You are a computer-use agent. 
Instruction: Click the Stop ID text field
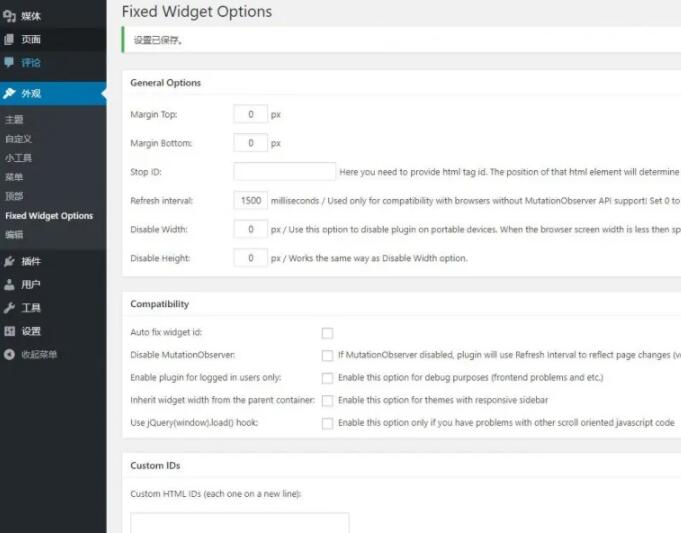point(284,172)
